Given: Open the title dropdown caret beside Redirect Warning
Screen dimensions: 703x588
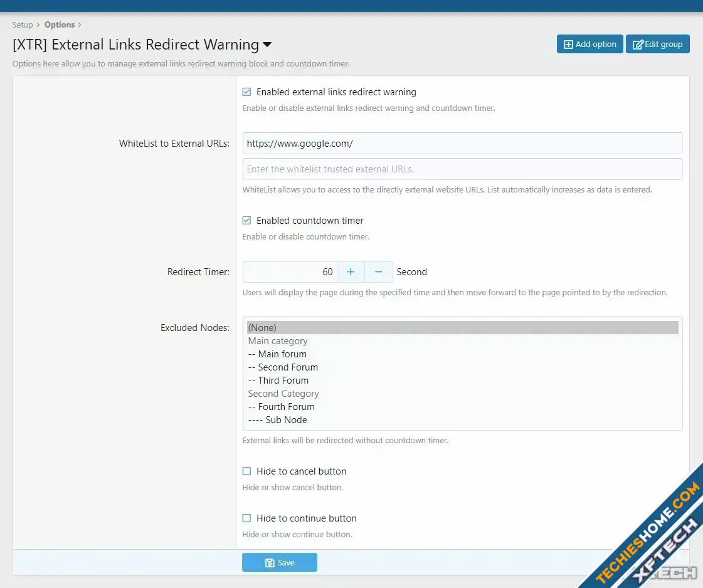Looking at the screenshot, I should coord(267,45).
